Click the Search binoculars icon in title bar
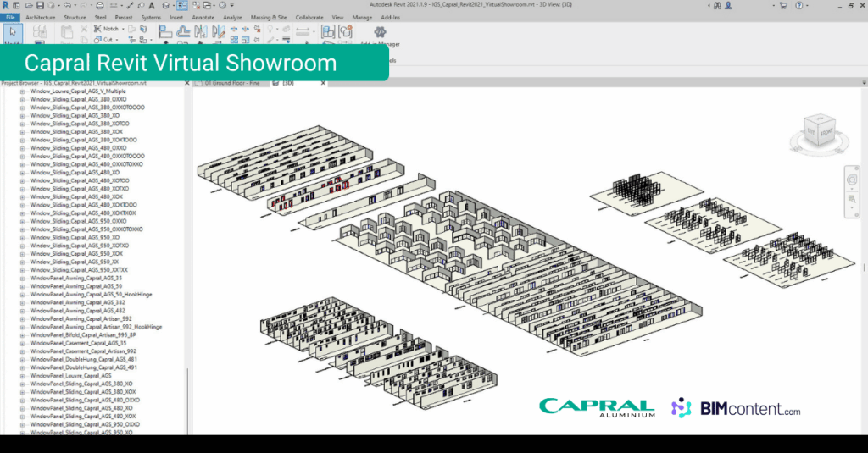The image size is (868, 453). [x=717, y=6]
